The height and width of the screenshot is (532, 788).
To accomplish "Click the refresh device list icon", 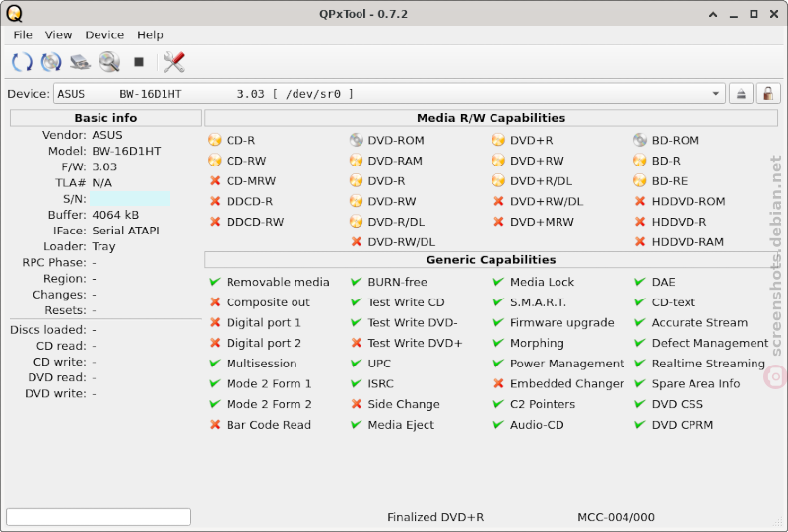I will pyautogui.click(x=22, y=62).
